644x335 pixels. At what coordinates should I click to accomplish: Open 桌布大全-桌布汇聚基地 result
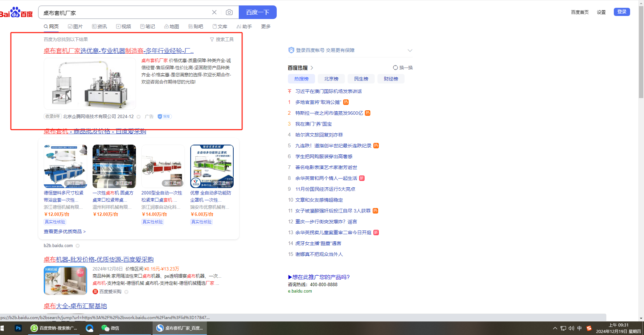75,306
